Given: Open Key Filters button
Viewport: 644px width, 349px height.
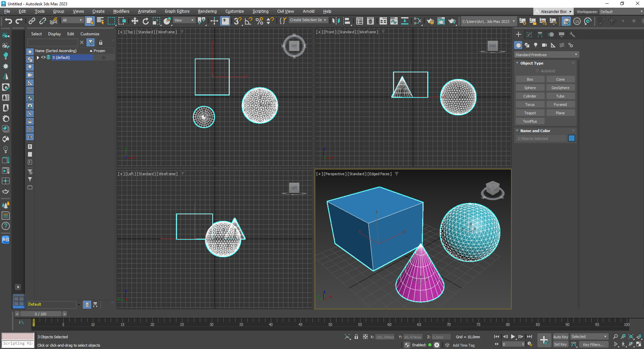Looking at the screenshot, I should [593, 344].
